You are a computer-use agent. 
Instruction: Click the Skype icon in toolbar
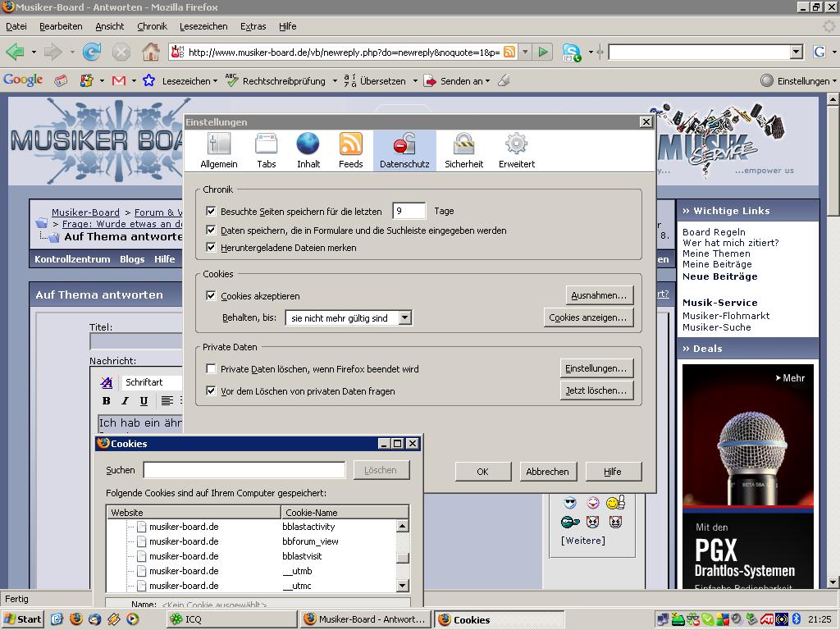(571, 52)
